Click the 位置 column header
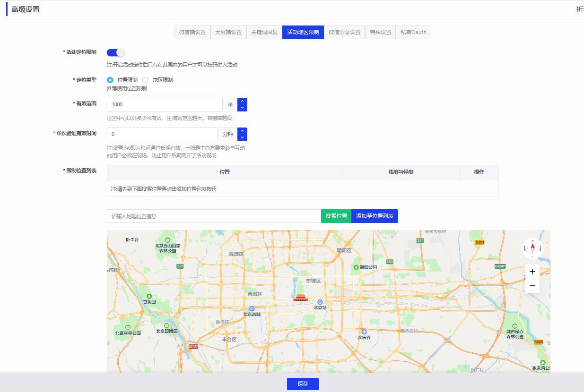Image resolution: width=584 pixels, height=392 pixels. pyautogui.click(x=225, y=172)
